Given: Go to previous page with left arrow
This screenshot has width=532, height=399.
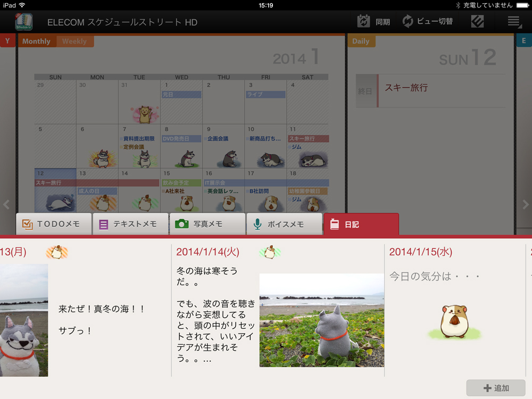Looking at the screenshot, I should 6,205.
